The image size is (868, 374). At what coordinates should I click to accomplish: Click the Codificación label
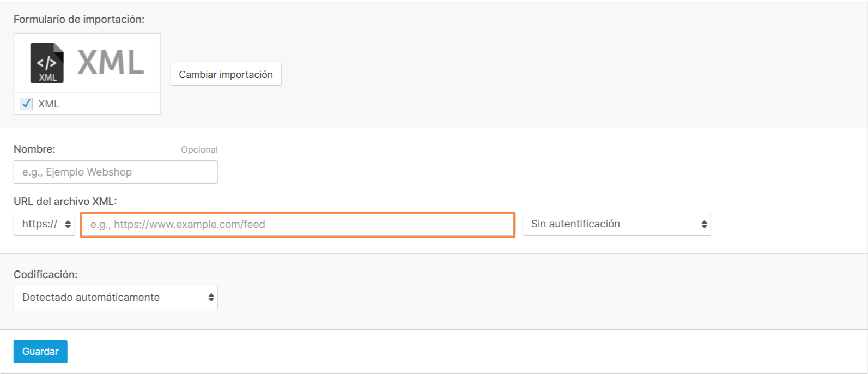(x=46, y=274)
